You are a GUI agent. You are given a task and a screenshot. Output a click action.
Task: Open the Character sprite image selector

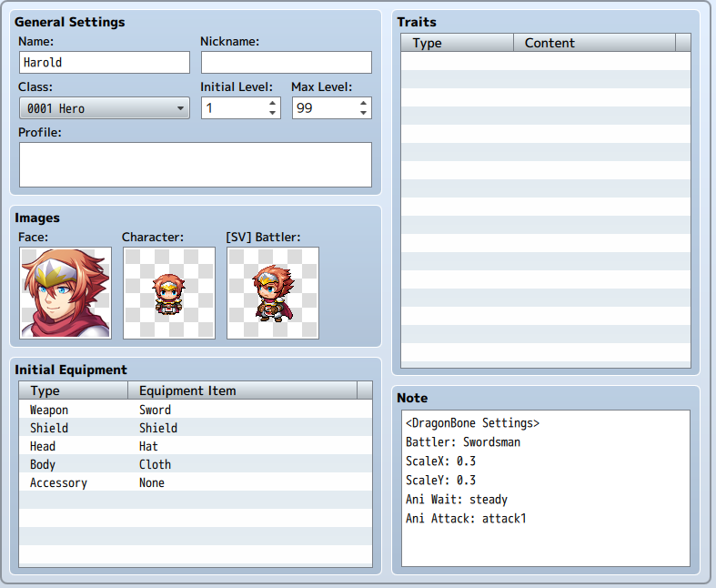[x=169, y=293]
